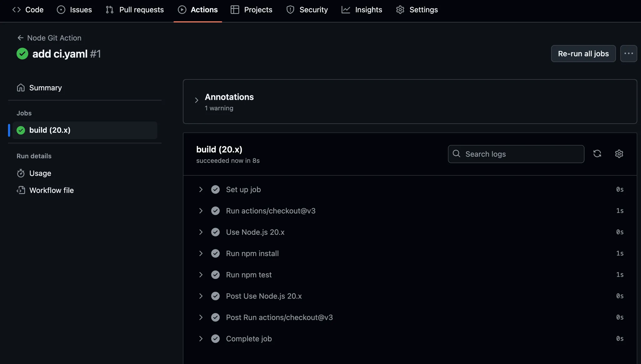Click Re-run all jobs button

click(x=583, y=53)
